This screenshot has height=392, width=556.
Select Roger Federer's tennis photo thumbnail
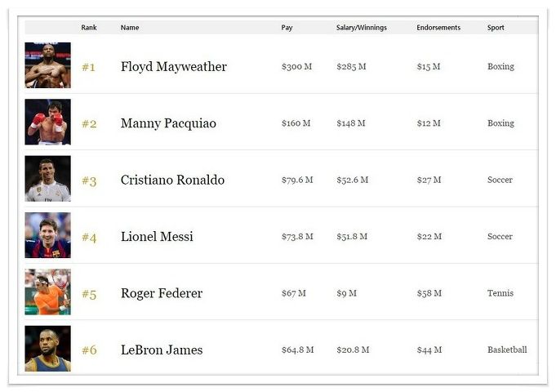tap(47, 292)
